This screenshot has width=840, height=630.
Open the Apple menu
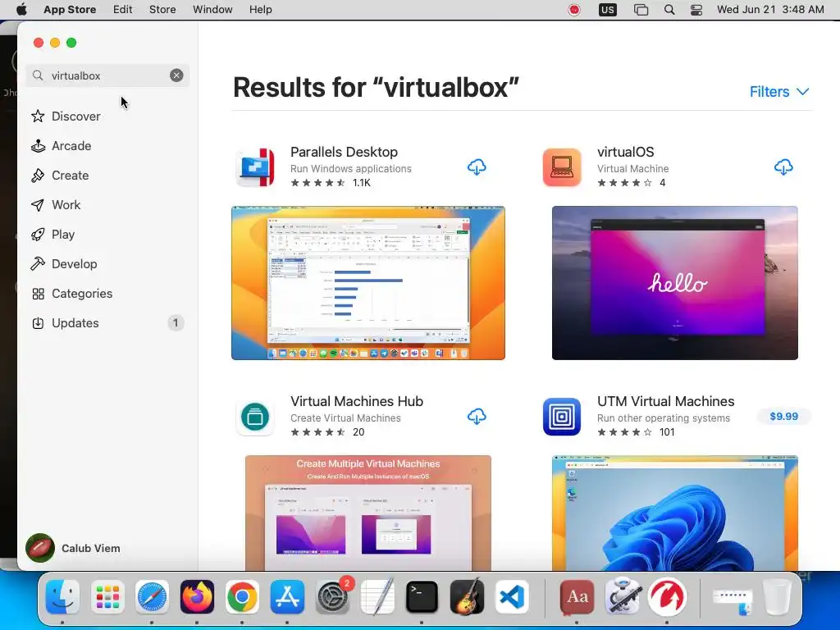click(21, 10)
